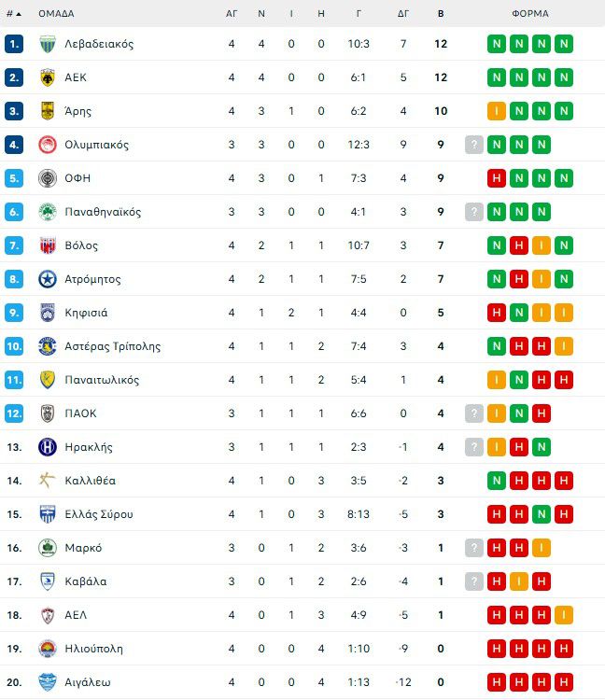Sort standings by the Β points column
The image size is (605, 700).
point(441,14)
